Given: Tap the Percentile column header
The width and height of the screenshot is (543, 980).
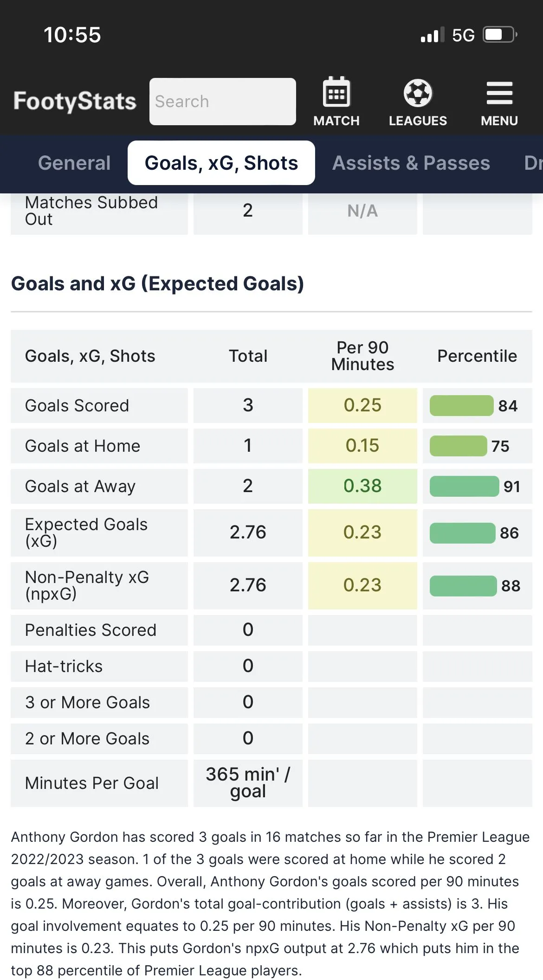Looking at the screenshot, I should (477, 356).
